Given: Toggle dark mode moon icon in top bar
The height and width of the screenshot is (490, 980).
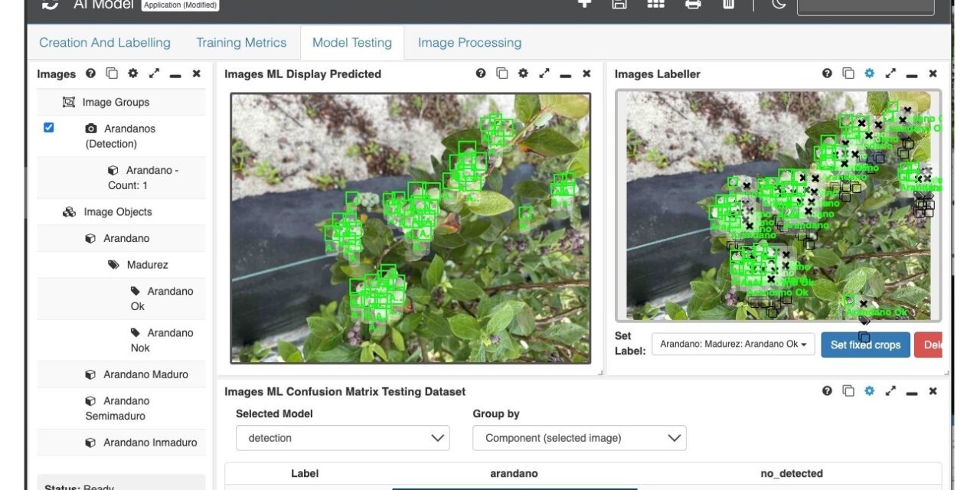Looking at the screenshot, I should pyautogui.click(x=779, y=4).
